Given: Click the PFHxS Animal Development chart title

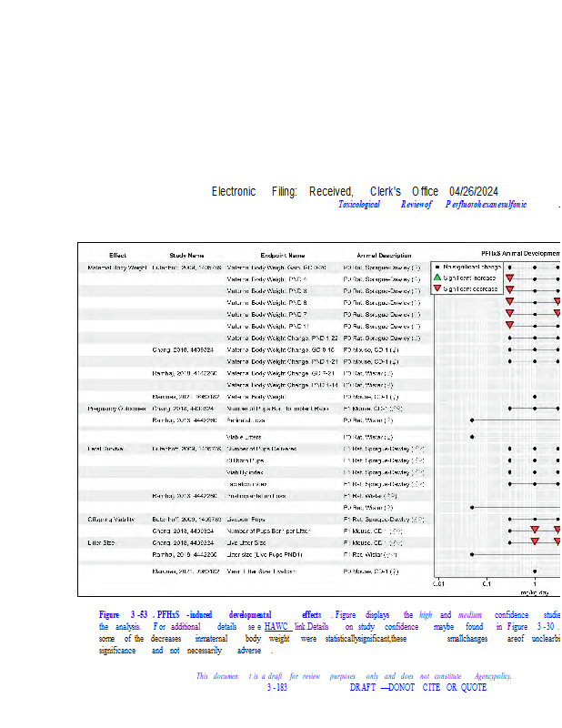Looking at the screenshot, I should tap(520, 253).
